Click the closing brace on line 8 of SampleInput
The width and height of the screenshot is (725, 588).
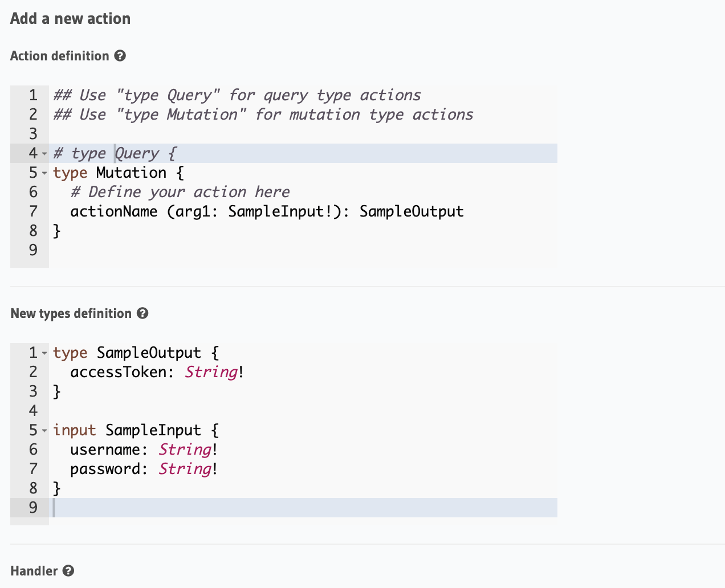[56, 488]
